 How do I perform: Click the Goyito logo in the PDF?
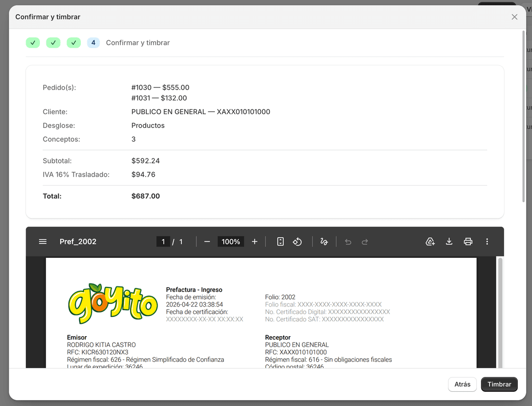(x=113, y=303)
